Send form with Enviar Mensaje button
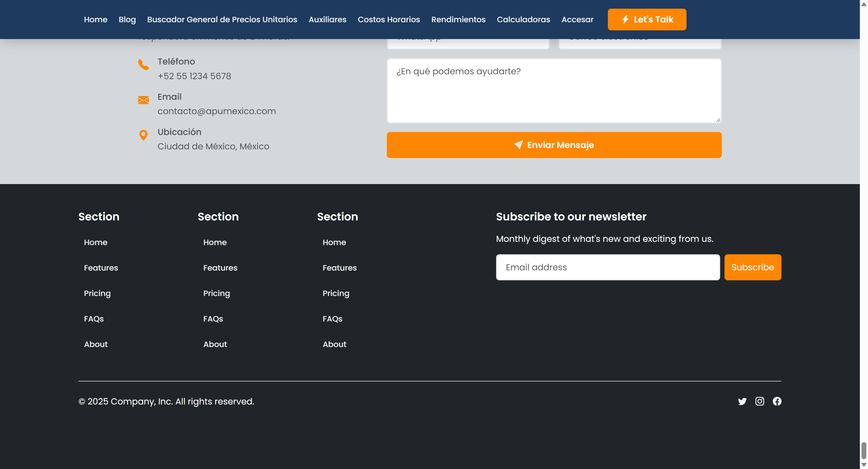 tap(554, 145)
